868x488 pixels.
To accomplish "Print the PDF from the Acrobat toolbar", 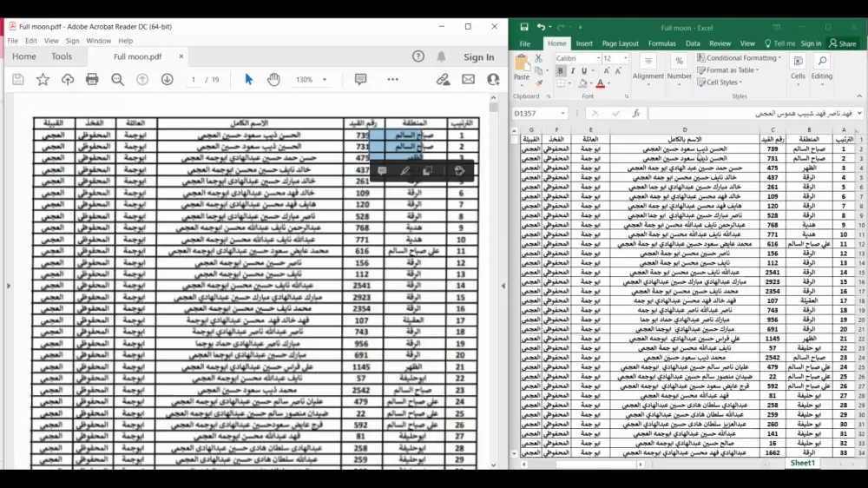I will point(92,80).
